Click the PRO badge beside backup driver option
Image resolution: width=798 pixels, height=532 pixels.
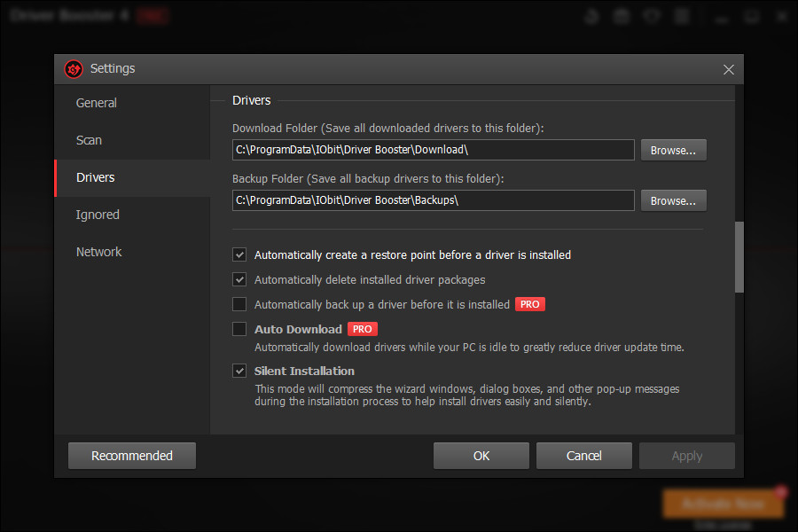click(x=529, y=303)
